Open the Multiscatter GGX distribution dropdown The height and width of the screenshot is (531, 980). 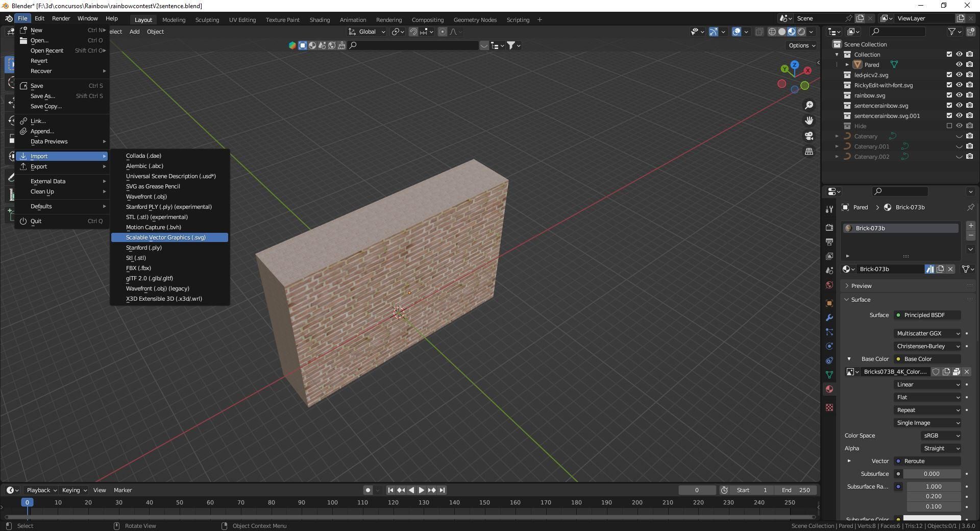(927, 333)
